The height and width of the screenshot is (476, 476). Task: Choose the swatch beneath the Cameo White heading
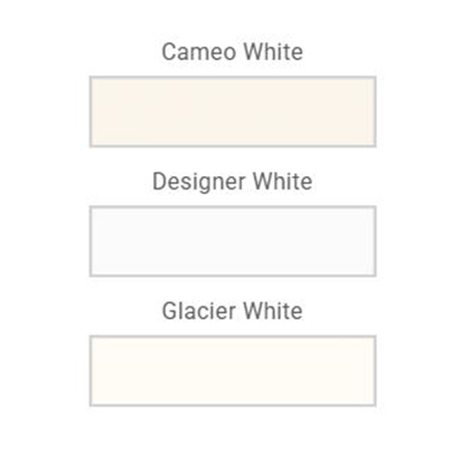click(232, 111)
